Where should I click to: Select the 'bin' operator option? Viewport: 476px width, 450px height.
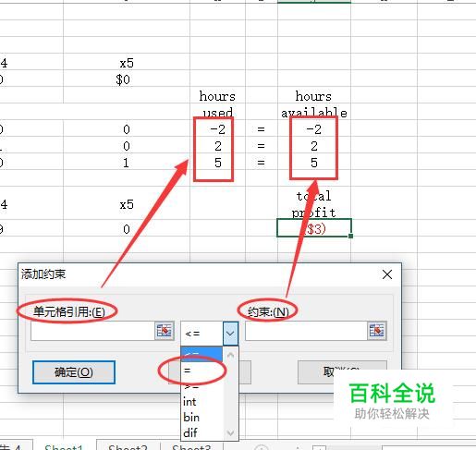pos(201,418)
